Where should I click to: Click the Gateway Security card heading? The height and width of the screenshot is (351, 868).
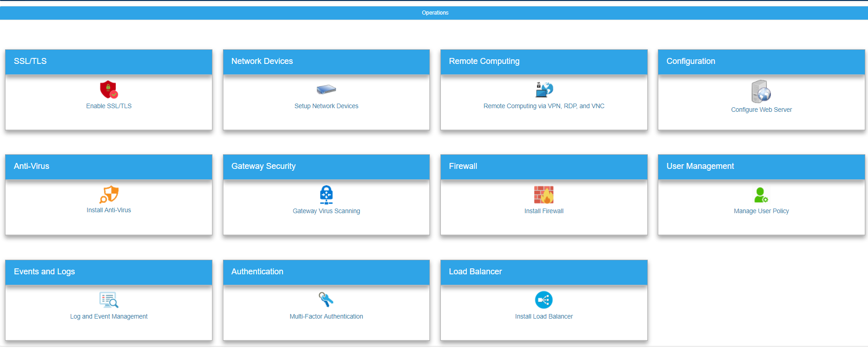click(326, 167)
